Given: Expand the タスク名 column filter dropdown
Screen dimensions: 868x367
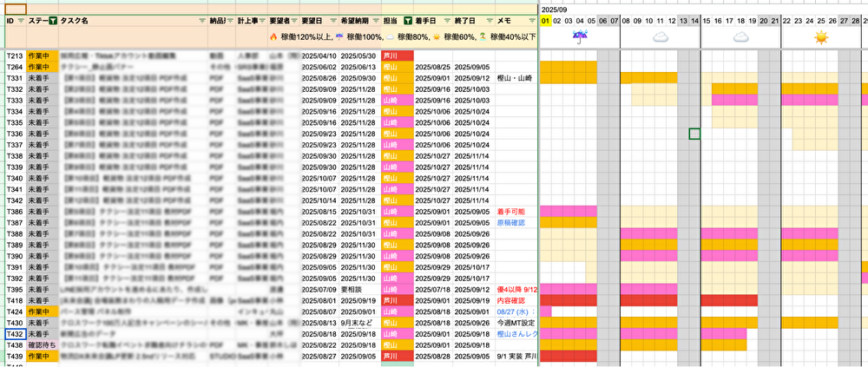Looking at the screenshot, I should pyautogui.click(x=202, y=21).
